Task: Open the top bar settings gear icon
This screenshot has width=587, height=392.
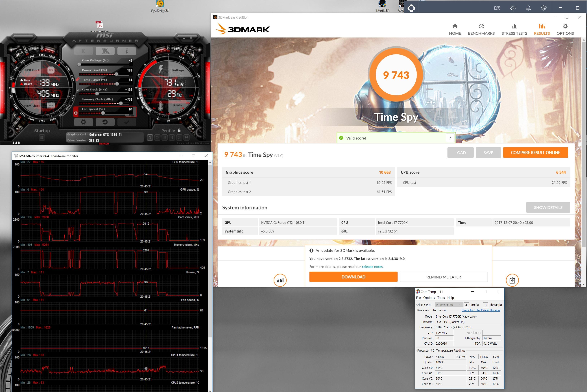Action: (544, 8)
